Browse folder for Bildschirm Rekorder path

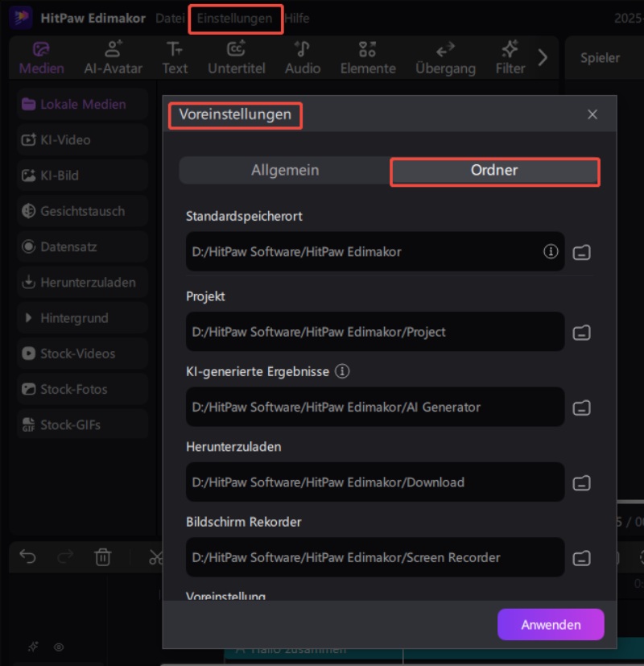[581, 558]
